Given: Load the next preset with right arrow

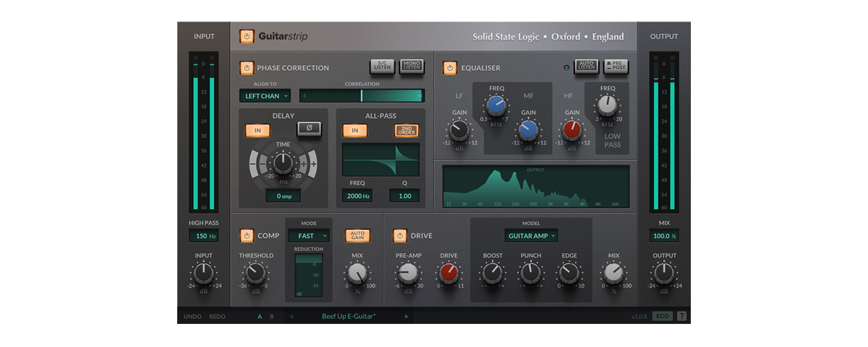Looking at the screenshot, I should 407,317.
